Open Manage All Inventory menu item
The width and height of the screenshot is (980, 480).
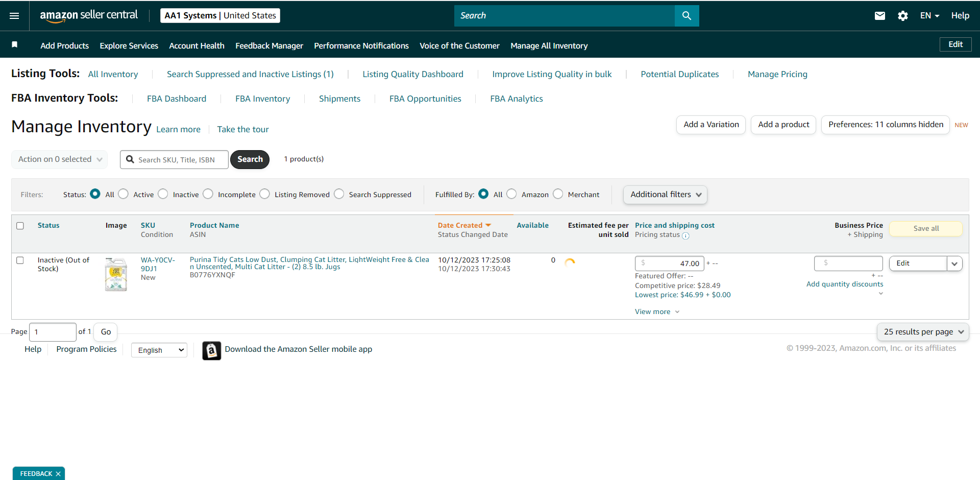(x=549, y=46)
